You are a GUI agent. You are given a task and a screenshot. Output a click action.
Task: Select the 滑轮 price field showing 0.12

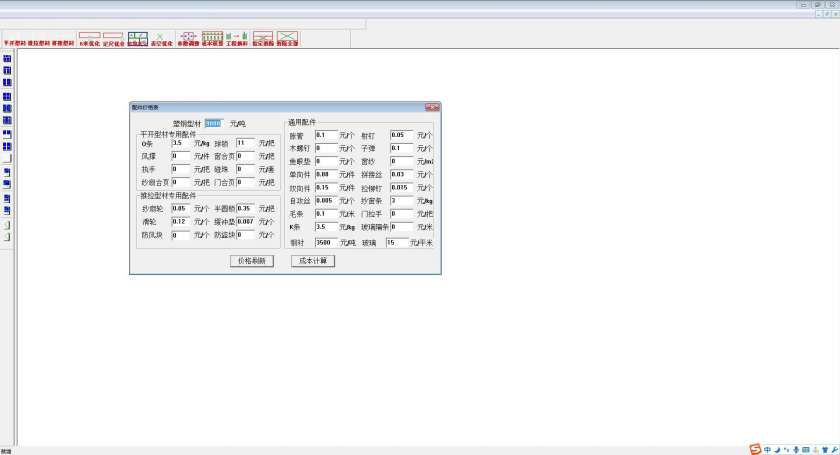pos(180,221)
